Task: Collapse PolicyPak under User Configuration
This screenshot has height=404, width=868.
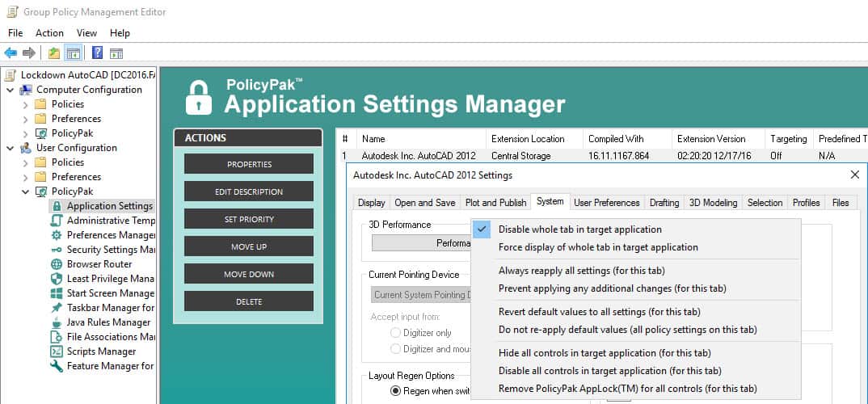Action: (x=26, y=191)
